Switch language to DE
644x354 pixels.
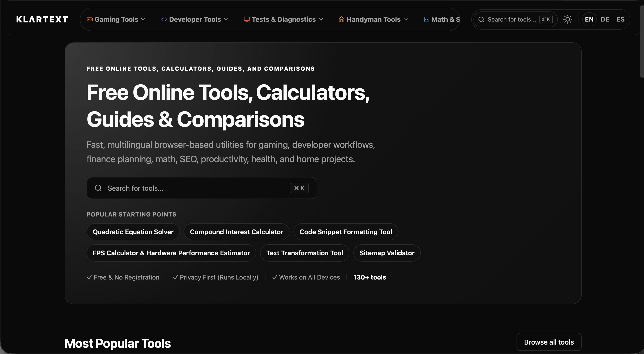[605, 19]
